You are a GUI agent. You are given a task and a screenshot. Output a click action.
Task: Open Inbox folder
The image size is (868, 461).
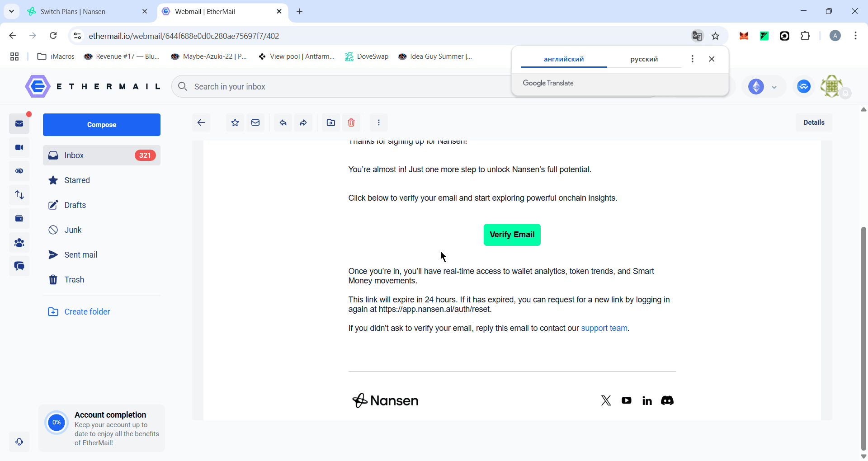pos(102,155)
